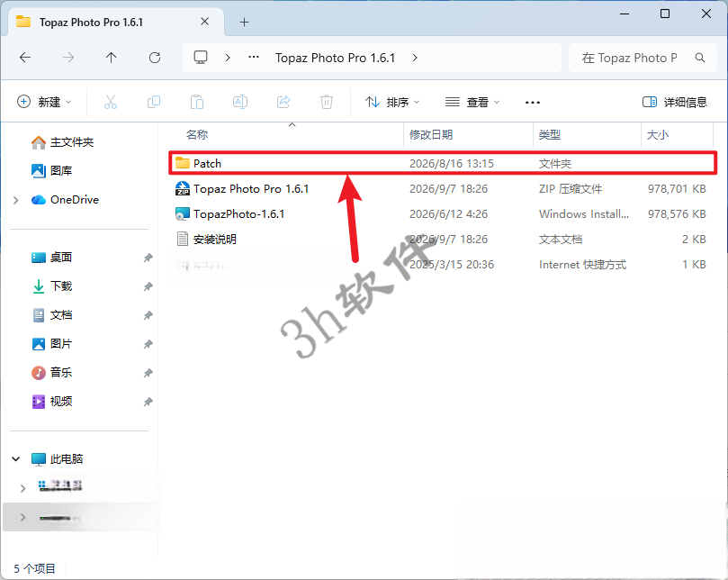The width and height of the screenshot is (728, 580).
Task: Open 下载 in quick access
Action: (x=51, y=285)
